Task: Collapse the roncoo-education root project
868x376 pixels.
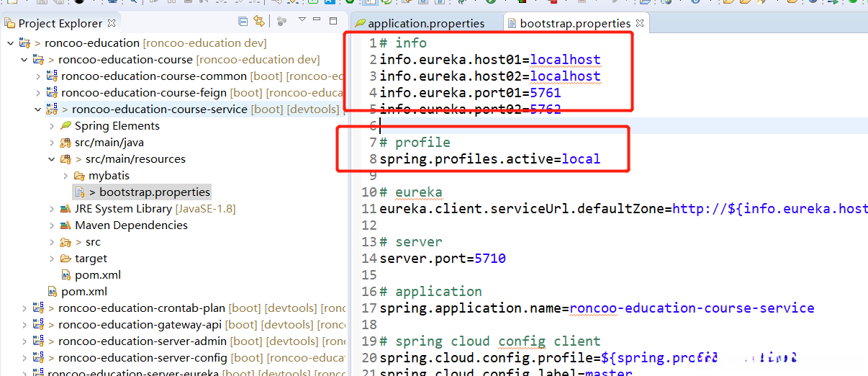Action: [x=10, y=43]
